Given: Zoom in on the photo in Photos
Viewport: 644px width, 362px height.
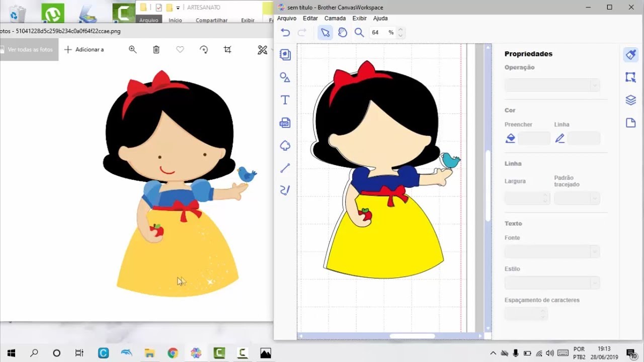Looking at the screenshot, I should pyautogui.click(x=133, y=49).
